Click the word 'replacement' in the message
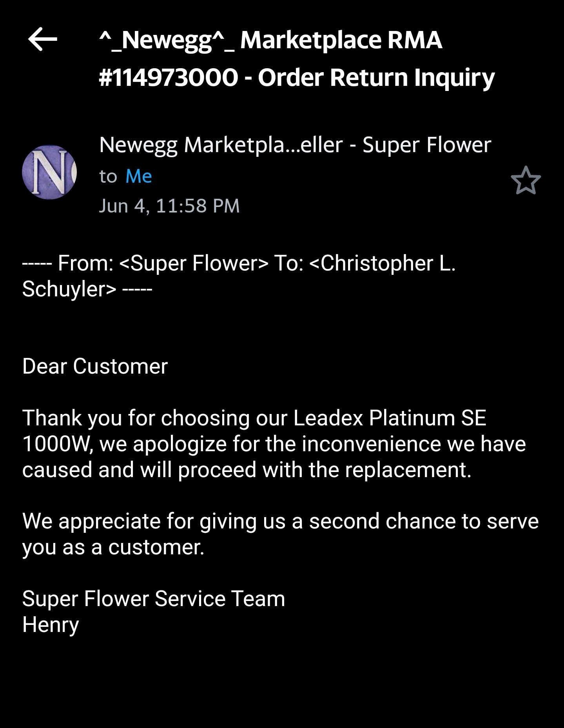 tap(406, 470)
